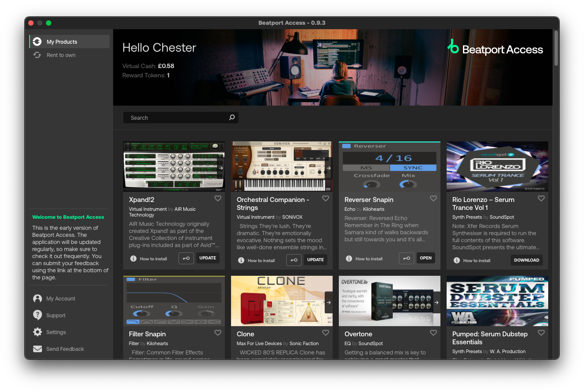
Task: Favorite Filter Snapin heart icon
Action: [218, 333]
